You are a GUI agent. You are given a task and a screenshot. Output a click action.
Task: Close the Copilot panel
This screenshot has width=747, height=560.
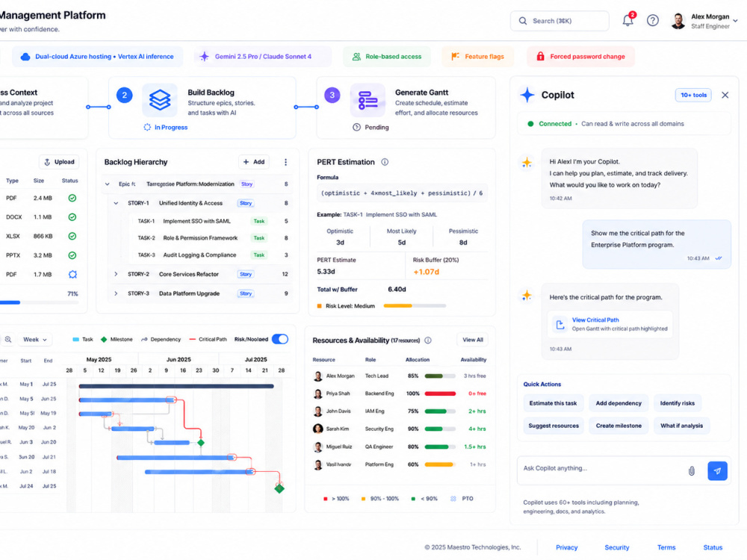pos(725,96)
